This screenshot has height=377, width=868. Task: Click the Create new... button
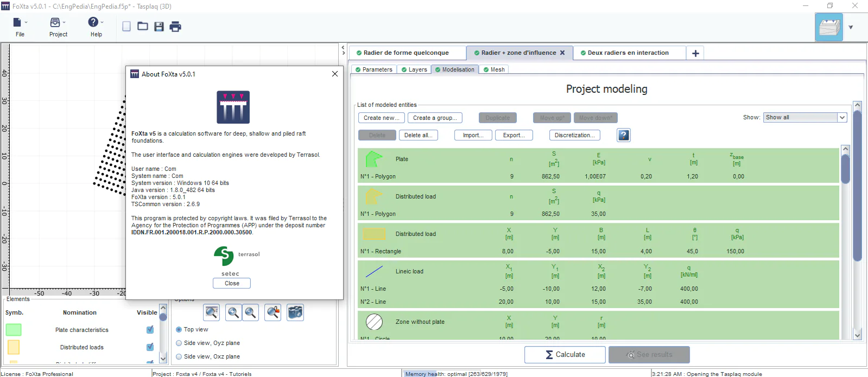click(381, 118)
